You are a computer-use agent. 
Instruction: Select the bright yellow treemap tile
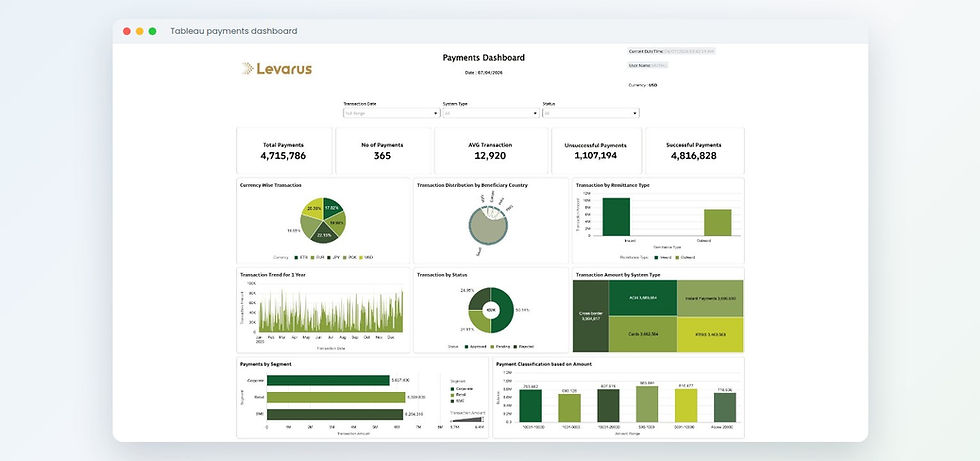click(711, 334)
